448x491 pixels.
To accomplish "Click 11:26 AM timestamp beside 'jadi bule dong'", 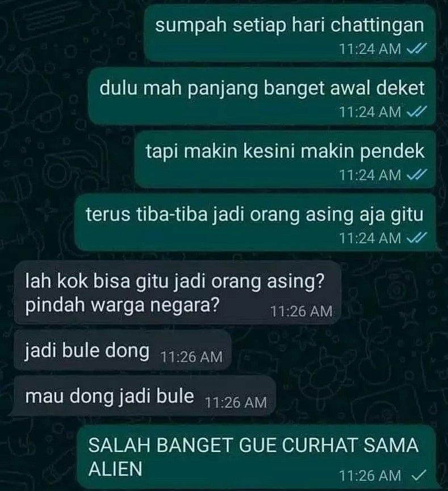I will pyautogui.click(x=191, y=357).
